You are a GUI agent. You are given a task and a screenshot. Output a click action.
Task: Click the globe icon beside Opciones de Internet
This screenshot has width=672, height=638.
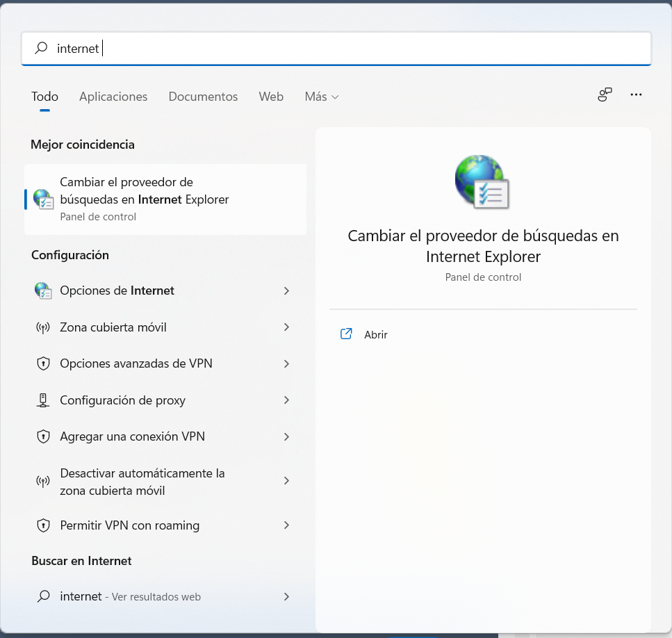43,291
